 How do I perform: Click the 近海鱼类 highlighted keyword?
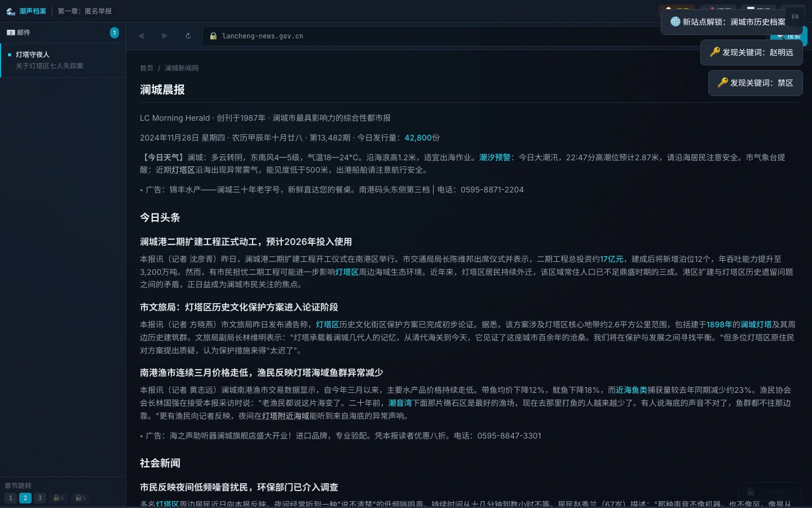(x=632, y=390)
